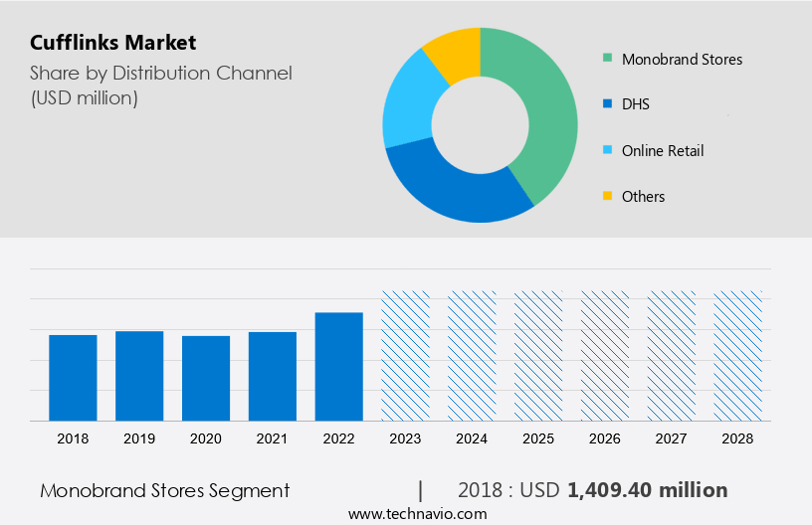Click the green Monobrand Stores legend swatch
The width and height of the screenshot is (812, 525).
click(x=606, y=59)
